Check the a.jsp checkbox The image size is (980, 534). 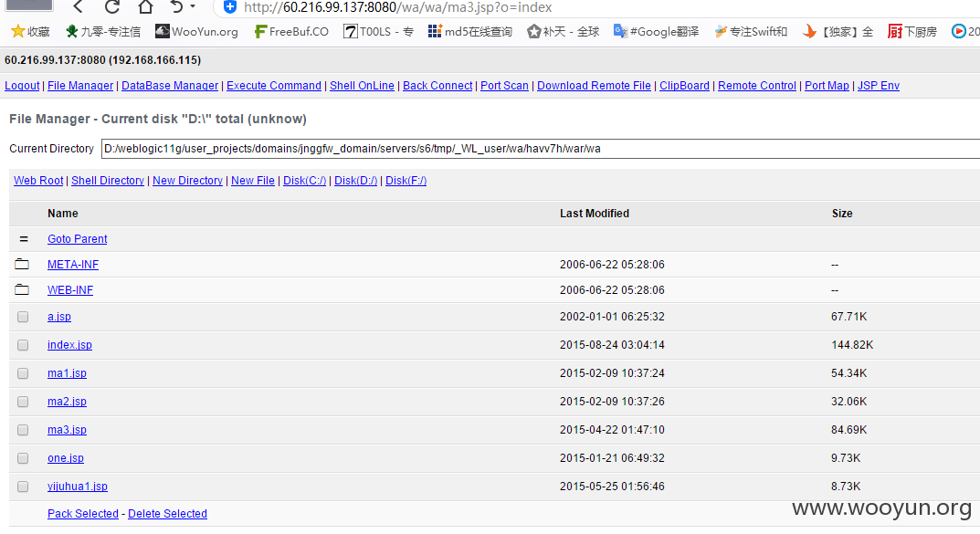coord(23,317)
